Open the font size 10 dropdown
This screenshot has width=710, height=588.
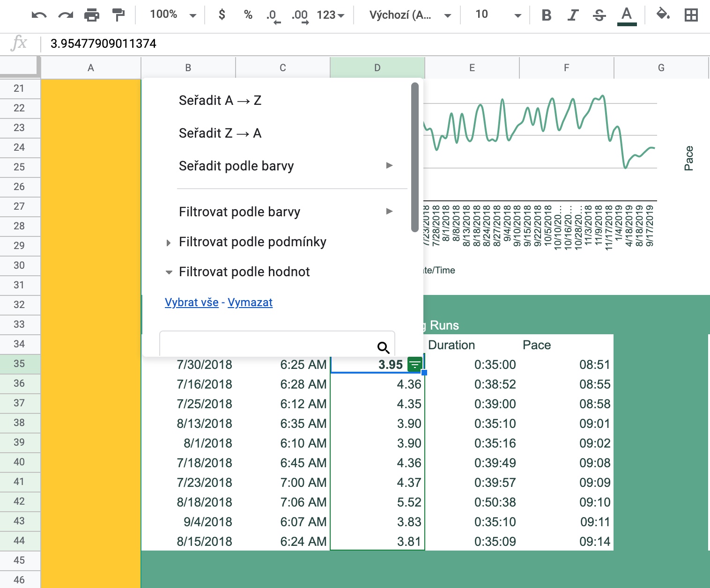[497, 15]
